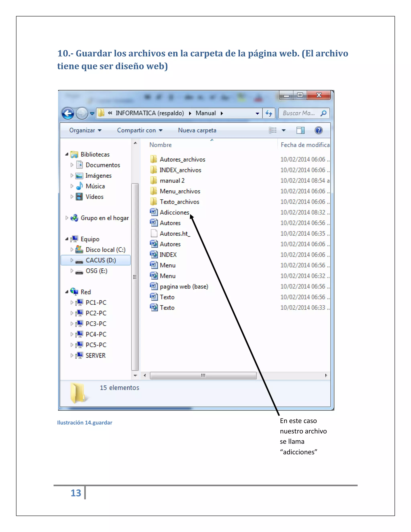Open the address bar history dropdown

tap(257, 113)
